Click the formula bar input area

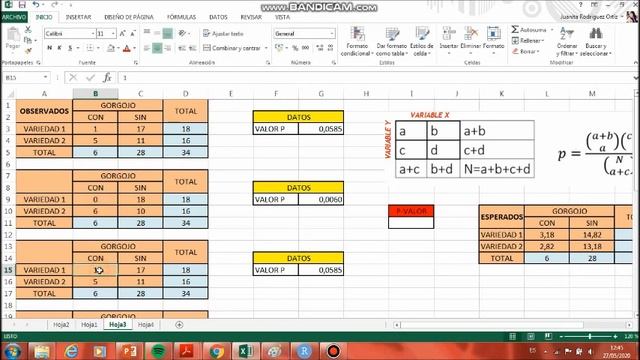pos(376,78)
